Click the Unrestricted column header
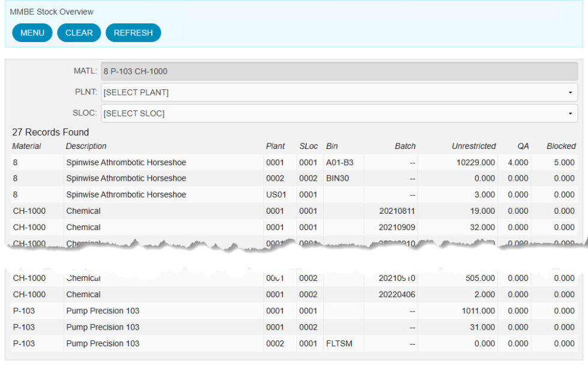Screen dimensions: 588x365 (x=473, y=146)
